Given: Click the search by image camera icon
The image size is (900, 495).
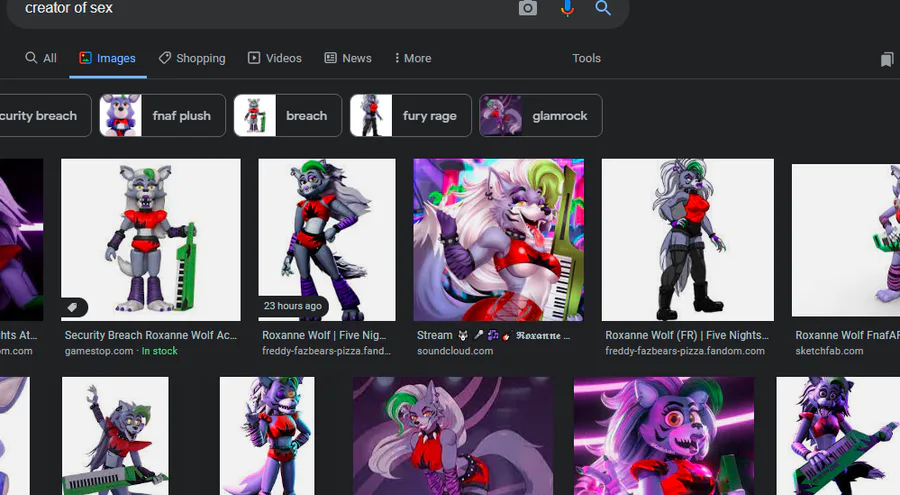Looking at the screenshot, I should pos(527,8).
